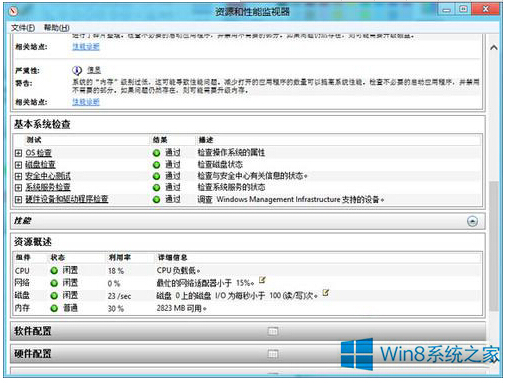This screenshot has width=508, height=383.
Task: Collapse the 性能 section with round arrow
Action: 472,221
